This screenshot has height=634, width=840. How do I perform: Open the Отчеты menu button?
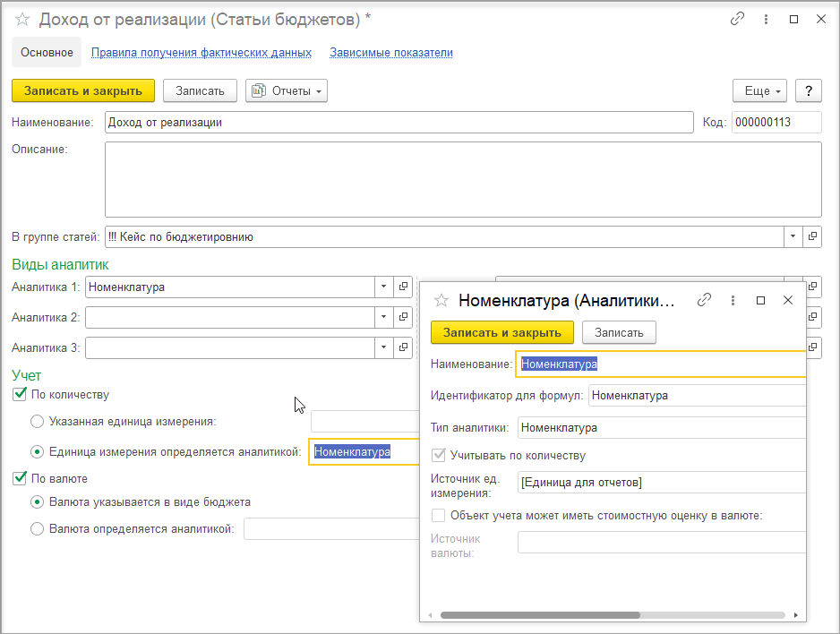click(287, 91)
